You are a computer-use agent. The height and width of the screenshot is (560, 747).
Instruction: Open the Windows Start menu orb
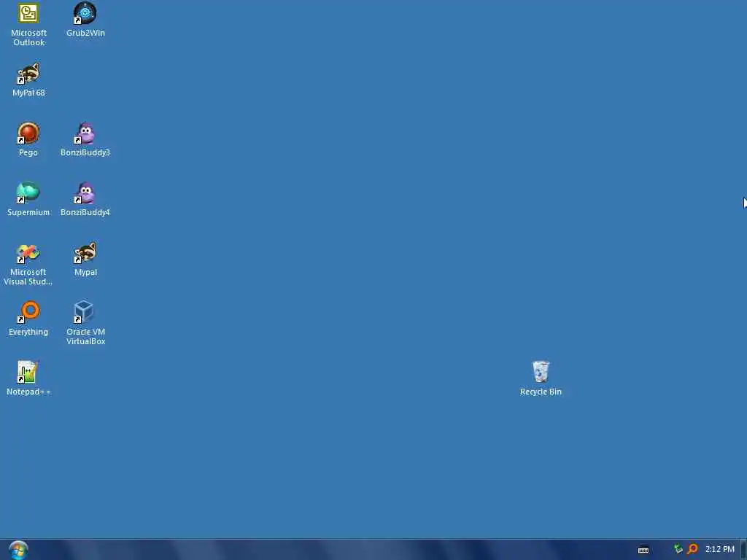click(x=18, y=550)
